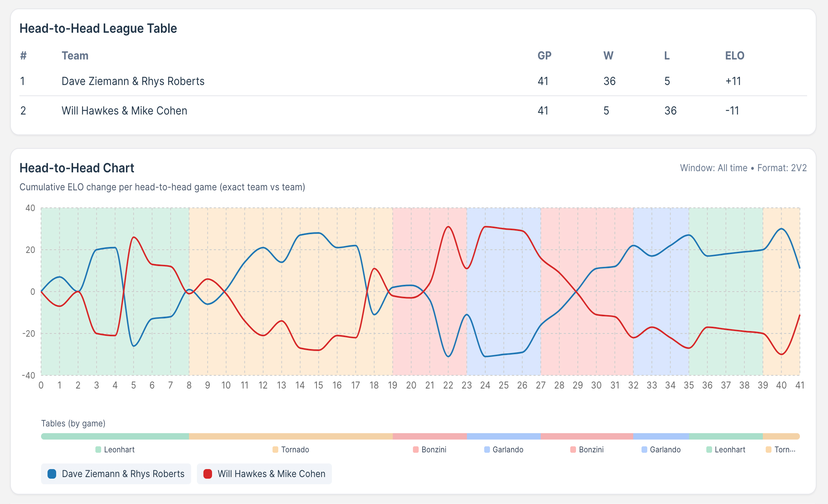
Task: Click the Window: All time format label
Action: point(743,168)
